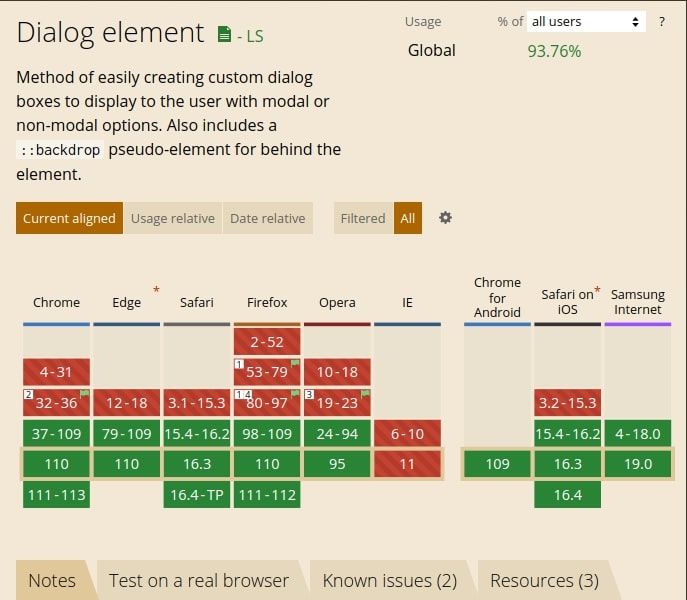Select the Current aligned view
The image size is (687, 600).
click(x=69, y=218)
